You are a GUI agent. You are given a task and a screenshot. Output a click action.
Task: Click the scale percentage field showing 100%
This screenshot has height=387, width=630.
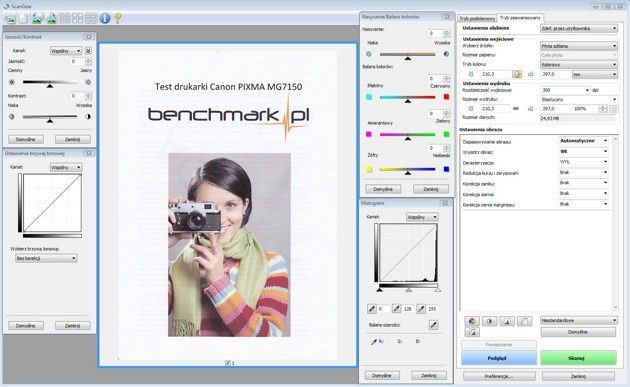(585, 109)
